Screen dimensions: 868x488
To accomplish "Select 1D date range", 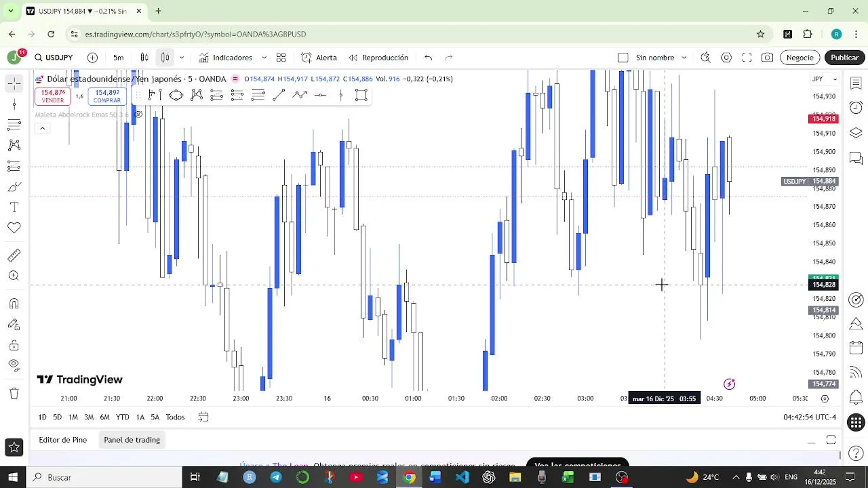I will (42, 417).
